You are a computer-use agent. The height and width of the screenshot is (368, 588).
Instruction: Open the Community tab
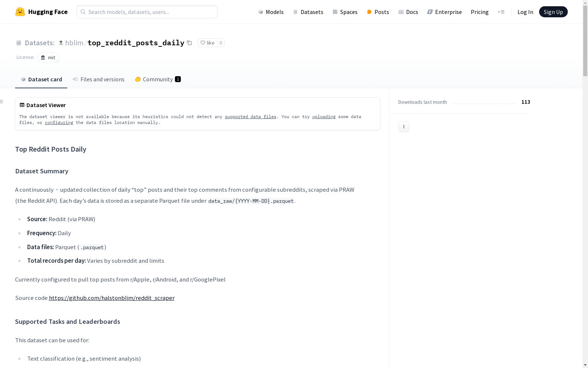click(158, 79)
